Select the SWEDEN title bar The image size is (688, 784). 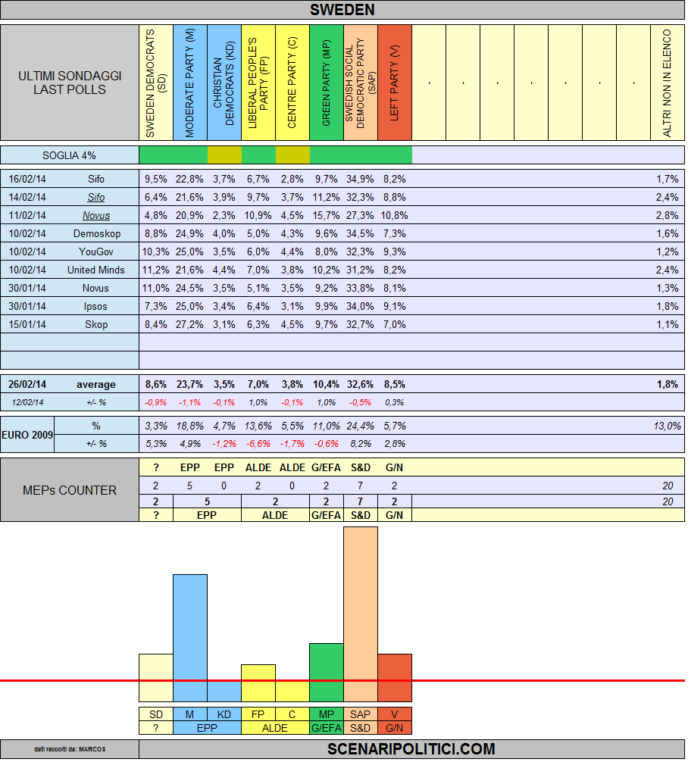pyautogui.click(x=342, y=10)
